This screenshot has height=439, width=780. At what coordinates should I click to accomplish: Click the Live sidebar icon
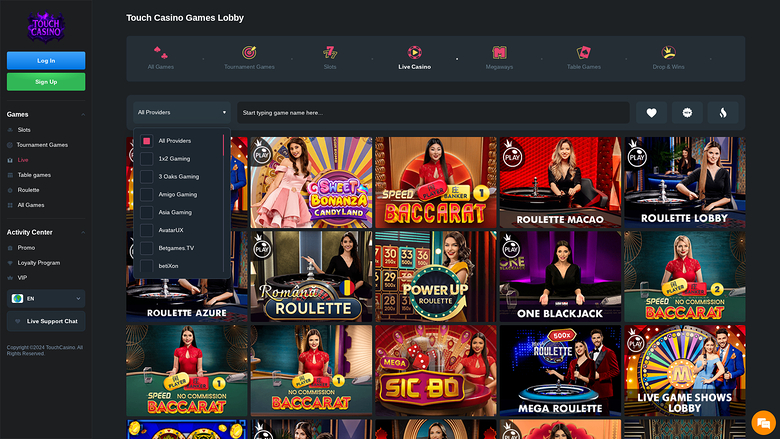(10, 160)
